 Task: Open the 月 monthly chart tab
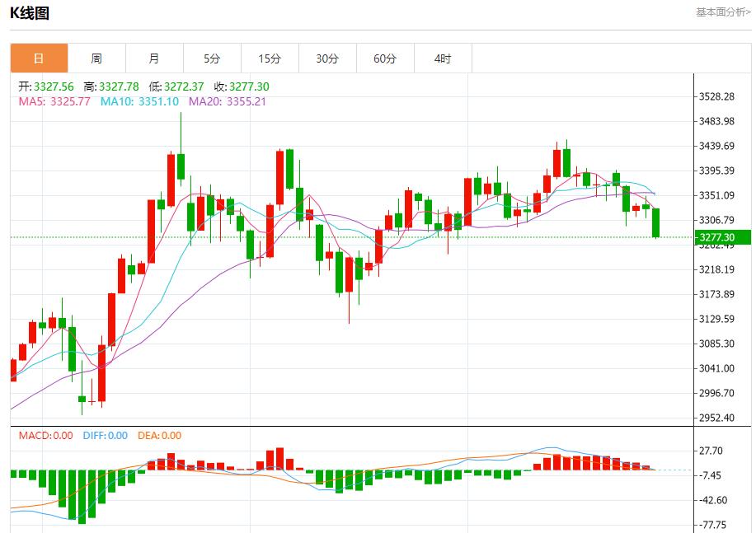[x=154, y=58]
